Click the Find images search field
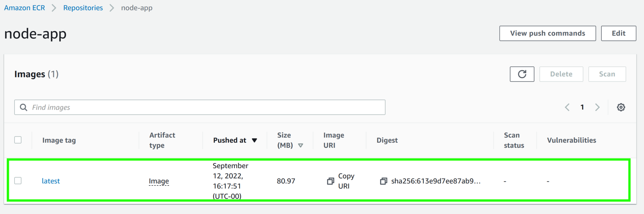Viewport: 644px width, 214px height. (204, 107)
